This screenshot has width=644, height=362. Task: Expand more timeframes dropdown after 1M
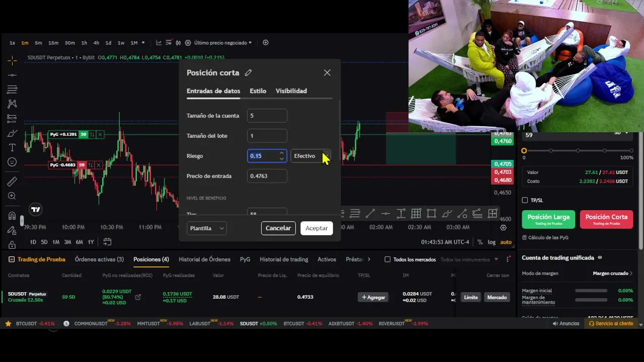click(x=143, y=43)
